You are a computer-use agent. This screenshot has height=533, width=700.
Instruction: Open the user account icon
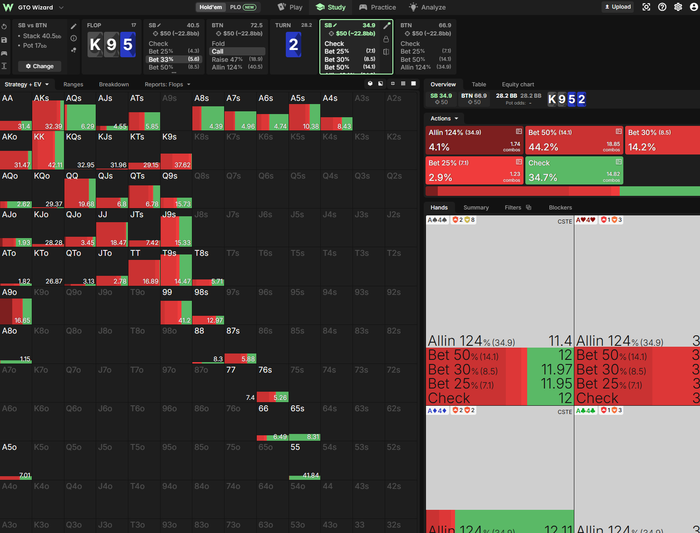coord(694,7)
